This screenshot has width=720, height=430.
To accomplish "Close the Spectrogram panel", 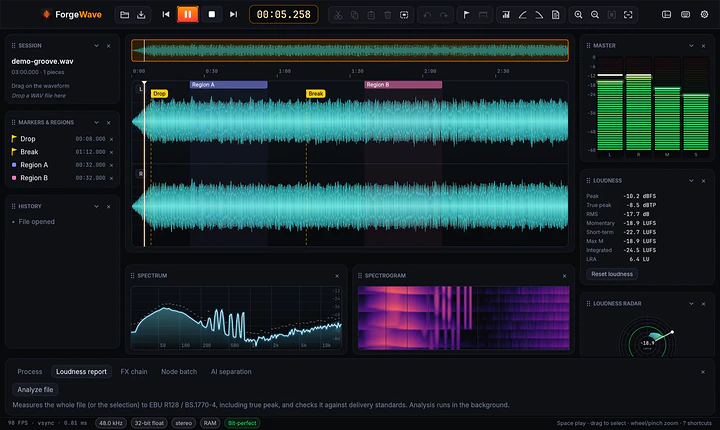I will [564, 276].
